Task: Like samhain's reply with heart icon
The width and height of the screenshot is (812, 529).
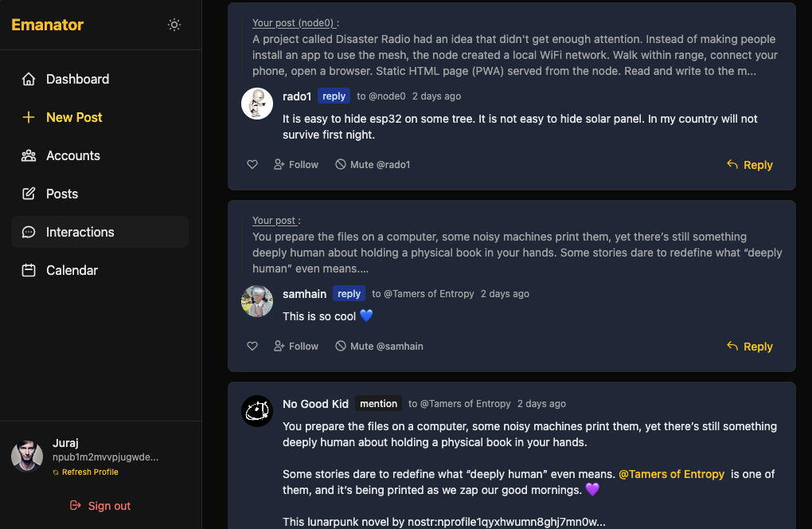Action: pyautogui.click(x=252, y=347)
